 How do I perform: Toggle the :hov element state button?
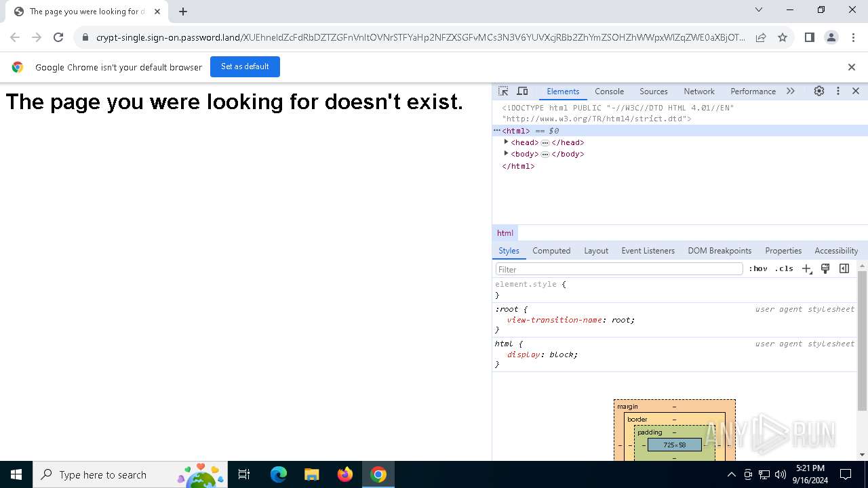[x=758, y=269]
